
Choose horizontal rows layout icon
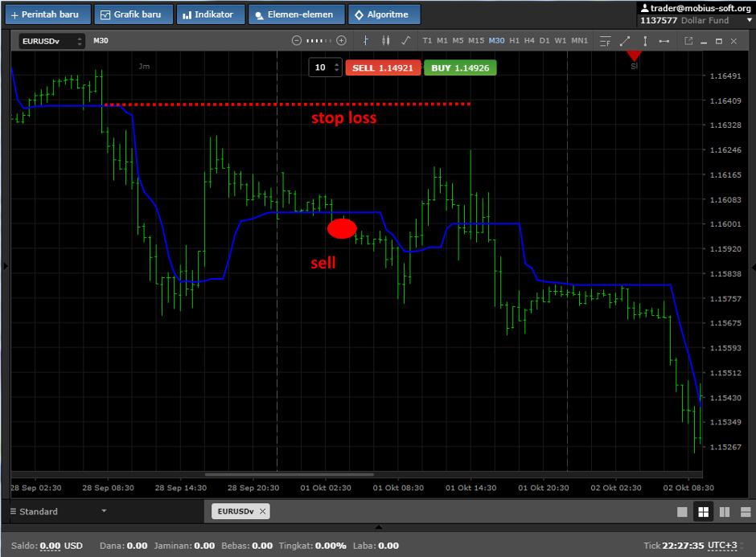click(746, 512)
